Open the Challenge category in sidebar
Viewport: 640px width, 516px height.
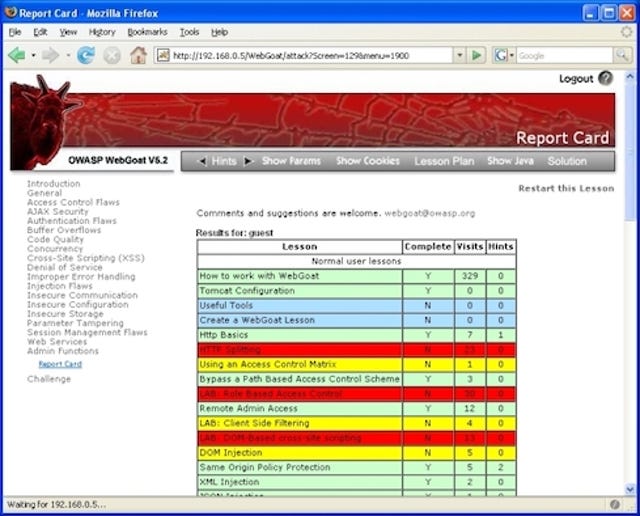click(x=49, y=379)
